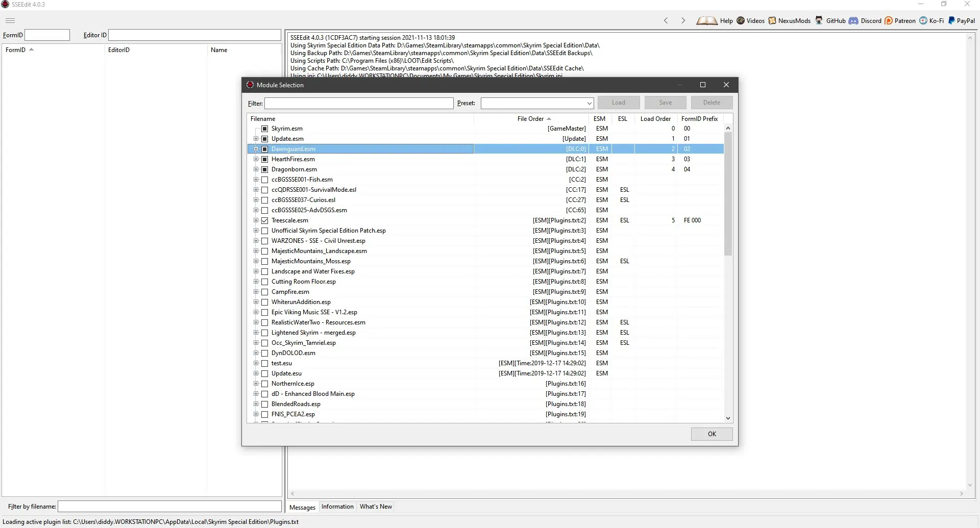Image resolution: width=980 pixels, height=528 pixels.
Task: Open the Discord link icon
Action: click(853, 21)
